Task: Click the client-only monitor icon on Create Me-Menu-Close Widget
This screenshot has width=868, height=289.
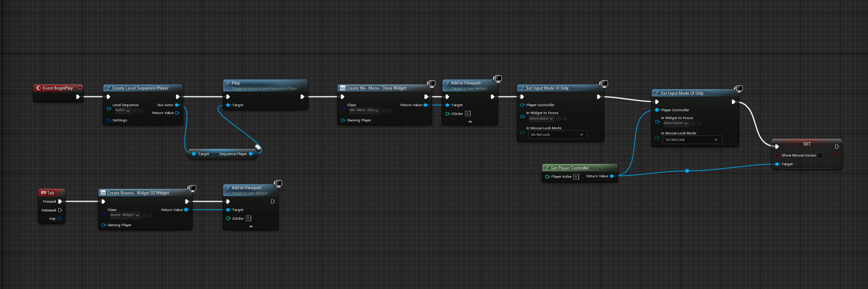Action: [x=431, y=84]
